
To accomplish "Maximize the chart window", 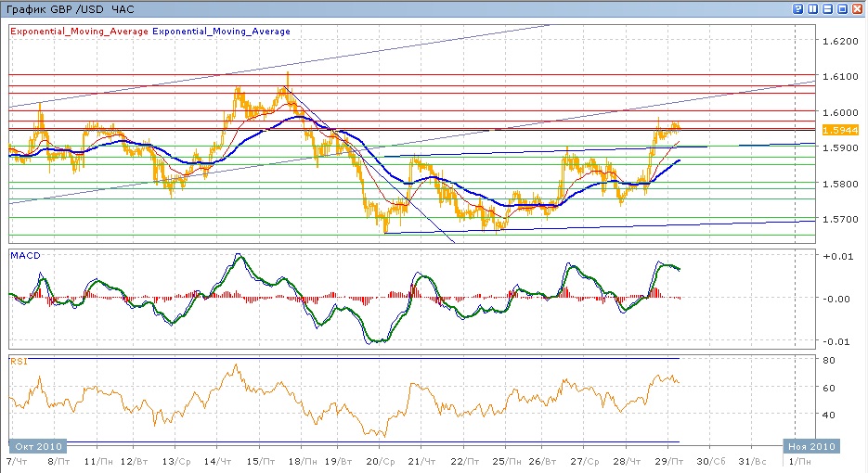I will [843, 8].
